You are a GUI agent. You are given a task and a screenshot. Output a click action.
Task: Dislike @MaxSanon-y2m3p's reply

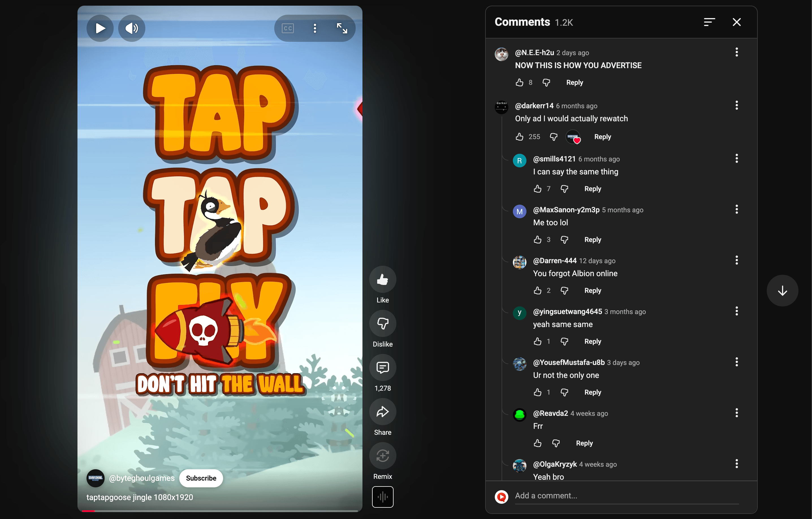tap(564, 239)
